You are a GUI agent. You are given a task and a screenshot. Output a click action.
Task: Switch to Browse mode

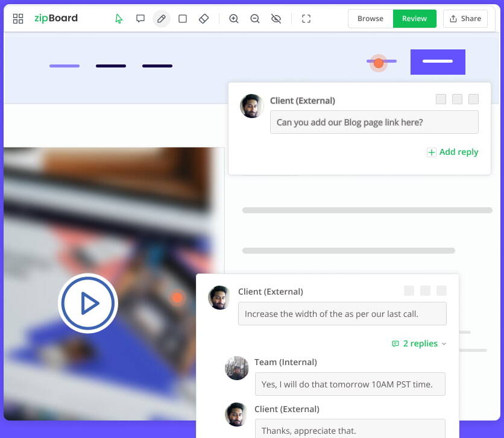(370, 19)
